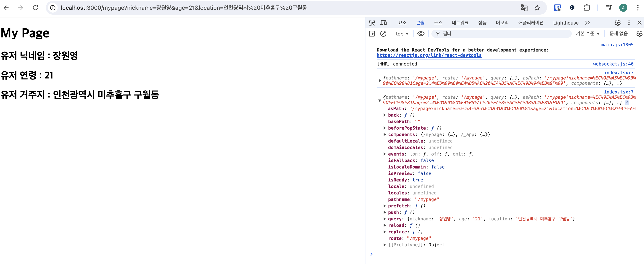
Task: Open DevTools settings gear icon
Action: point(617,23)
